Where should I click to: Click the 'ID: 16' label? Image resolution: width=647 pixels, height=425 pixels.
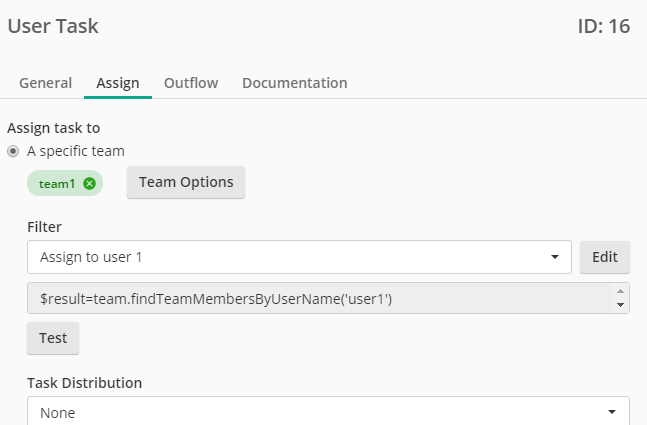(x=604, y=26)
